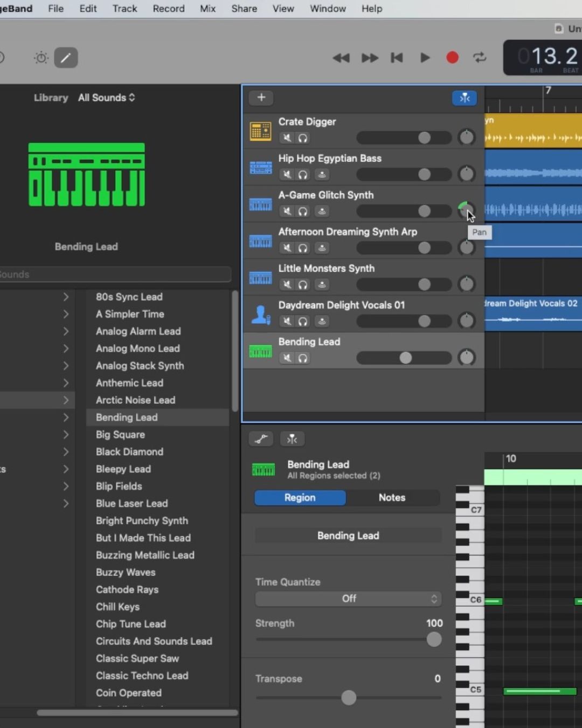Expand the category chevron beside Analog Stack Synth

click(66, 366)
